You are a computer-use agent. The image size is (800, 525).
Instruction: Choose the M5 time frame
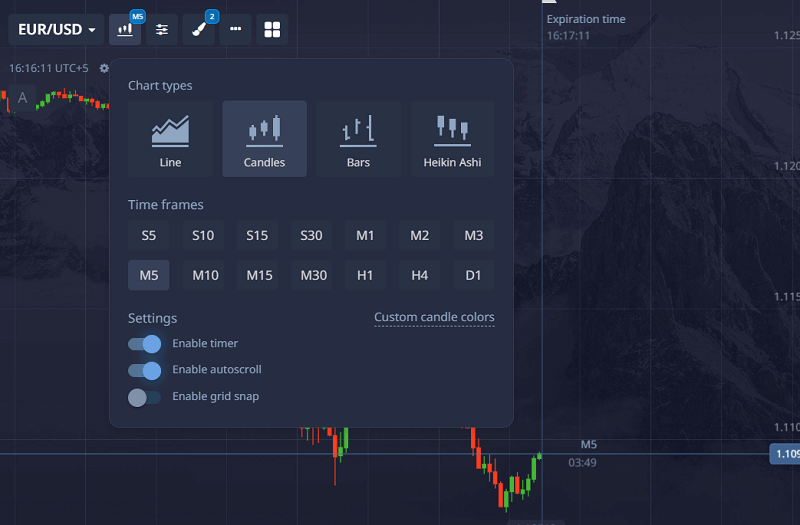148,275
